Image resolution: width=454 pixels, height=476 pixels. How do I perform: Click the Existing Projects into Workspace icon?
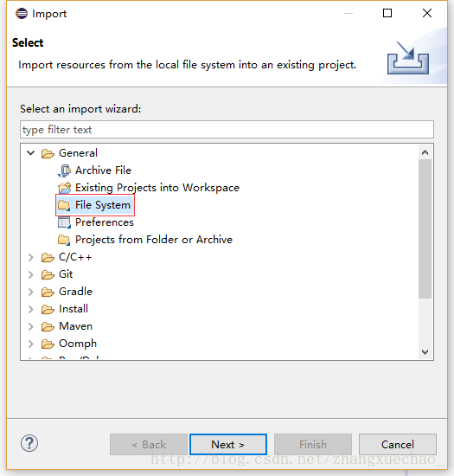(64, 188)
